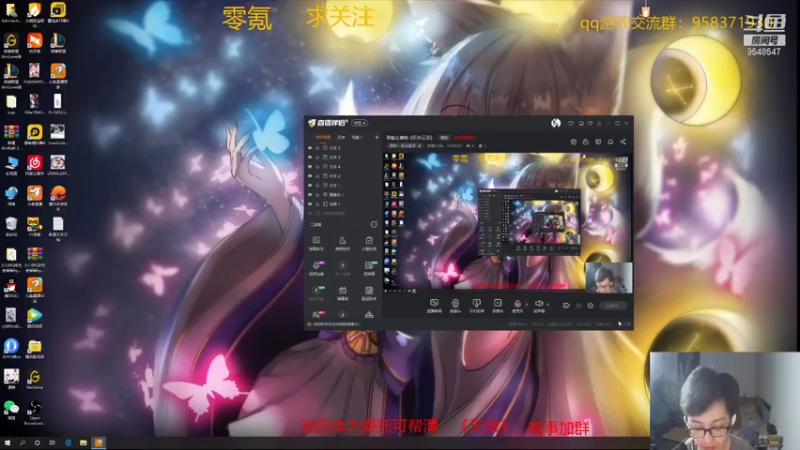This screenshot has width=800, height=450.
Task: Mute the speaker icon in bottom toolbar
Action: click(x=539, y=304)
